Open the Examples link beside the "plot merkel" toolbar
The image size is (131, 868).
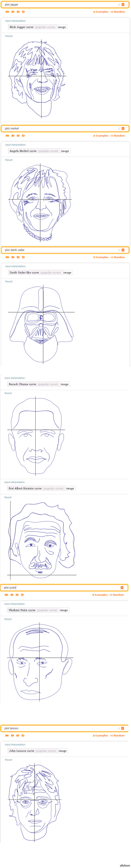101,136
